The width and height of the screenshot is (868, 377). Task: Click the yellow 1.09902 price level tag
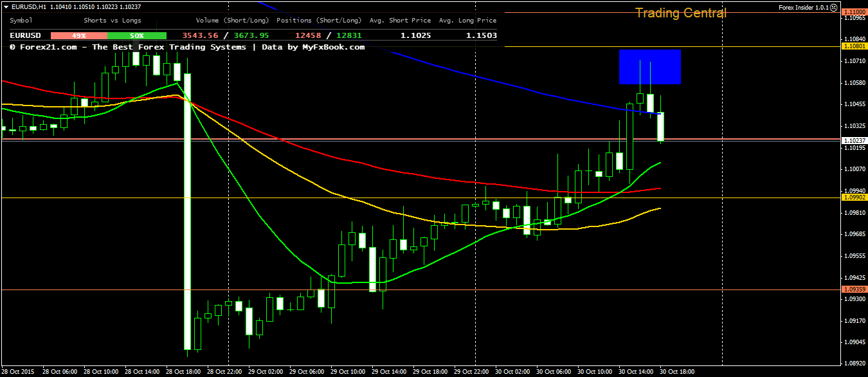854,198
